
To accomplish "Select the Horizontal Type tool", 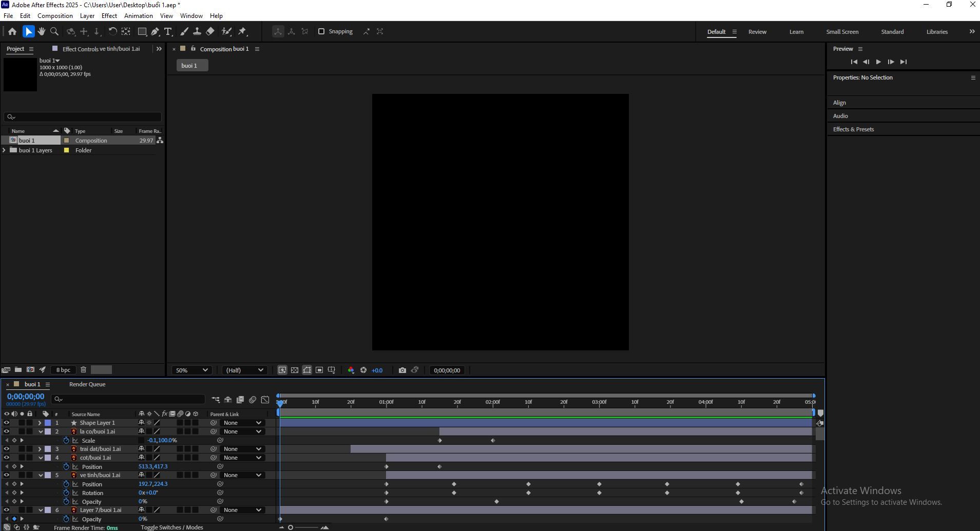I will [x=168, y=31].
